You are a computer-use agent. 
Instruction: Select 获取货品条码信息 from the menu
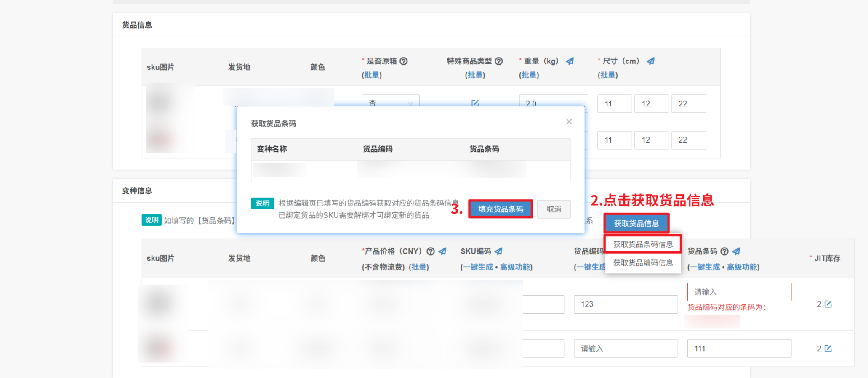click(x=643, y=244)
